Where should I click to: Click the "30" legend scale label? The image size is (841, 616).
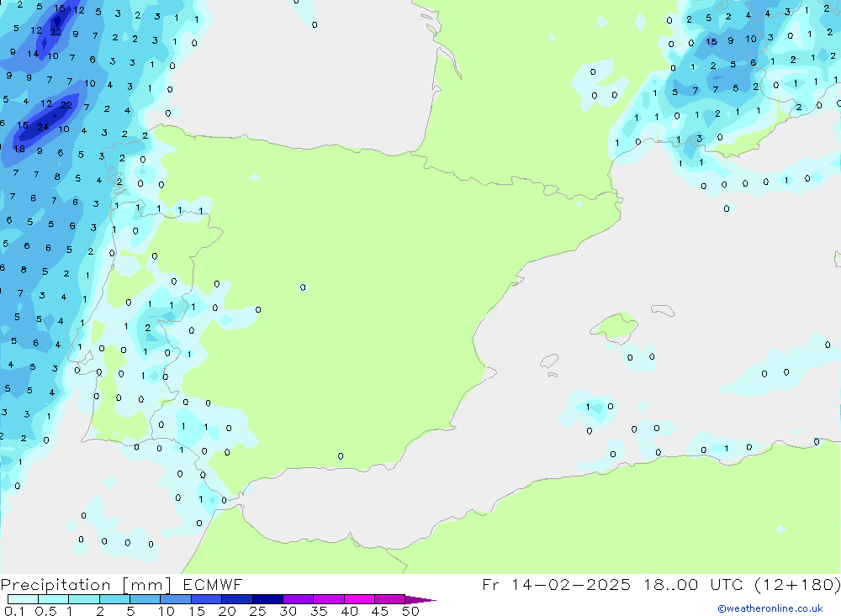point(288,611)
